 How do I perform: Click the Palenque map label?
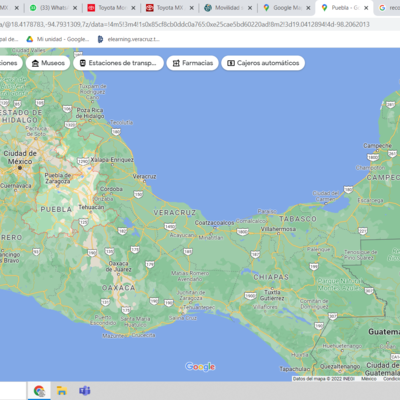[x=319, y=249]
